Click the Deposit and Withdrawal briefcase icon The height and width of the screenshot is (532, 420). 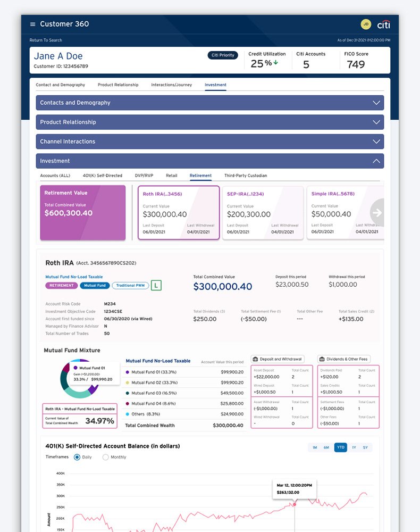[x=256, y=359]
